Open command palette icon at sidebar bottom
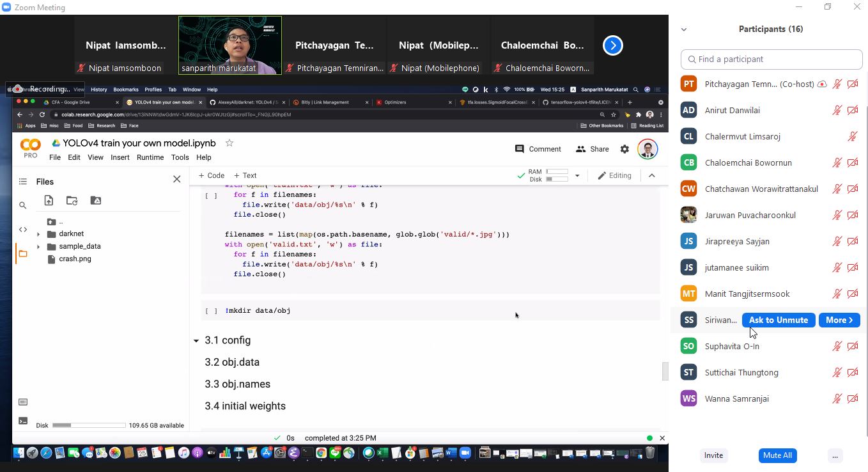Screen dimensions: 868x472 (x=23, y=402)
